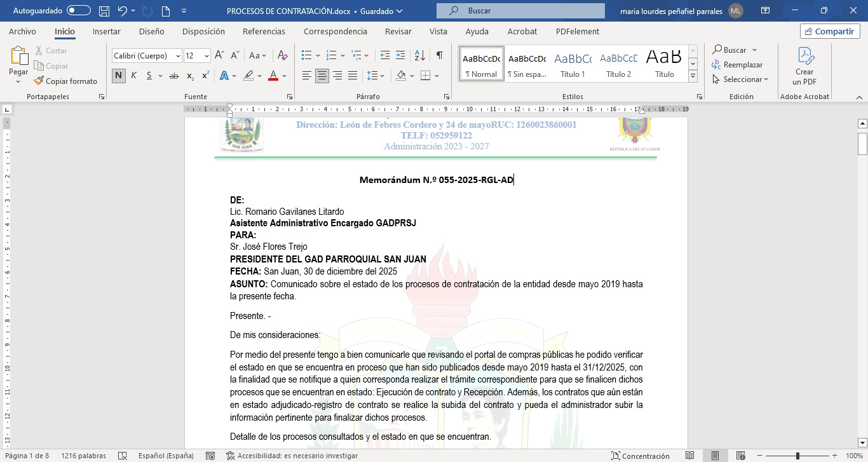The image size is (868, 462).
Task: Switch to the Insertar tab
Action: click(x=106, y=32)
